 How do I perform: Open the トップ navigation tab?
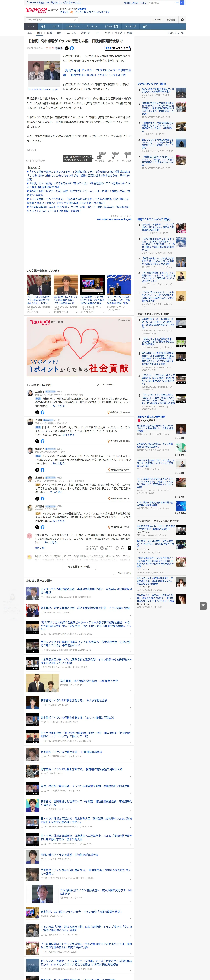point(31,27)
